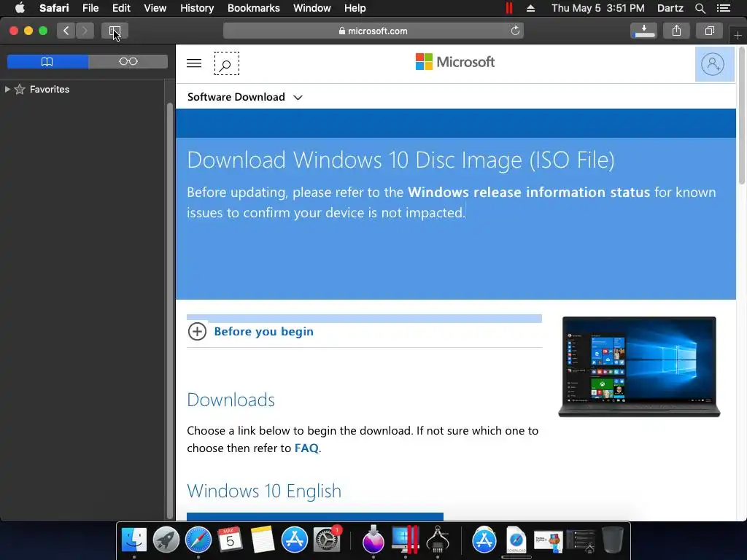The height and width of the screenshot is (560, 747).
Task: Click the Microsoft logo
Action: click(x=455, y=62)
